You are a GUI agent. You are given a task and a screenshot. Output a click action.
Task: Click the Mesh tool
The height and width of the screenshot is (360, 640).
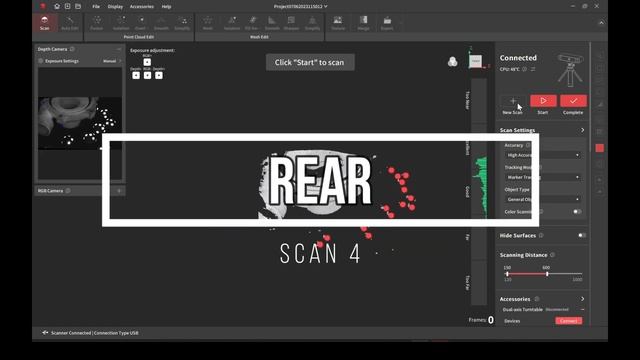click(x=208, y=23)
